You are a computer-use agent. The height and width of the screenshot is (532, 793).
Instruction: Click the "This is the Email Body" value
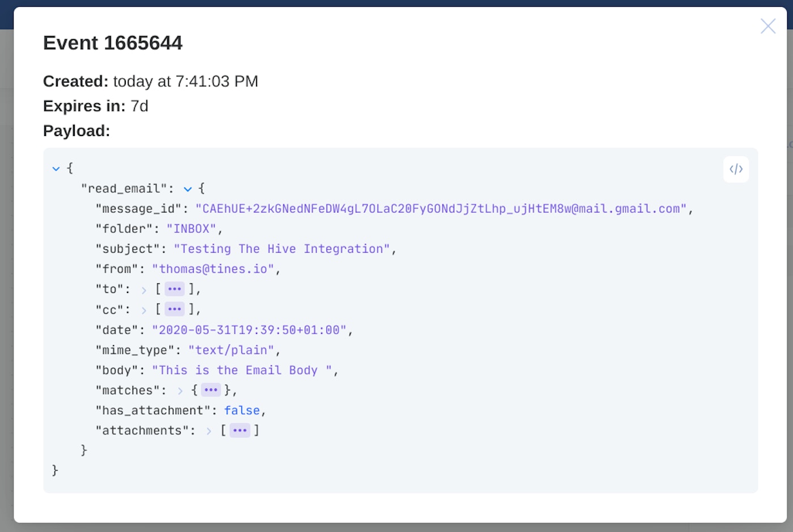point(241,370)
